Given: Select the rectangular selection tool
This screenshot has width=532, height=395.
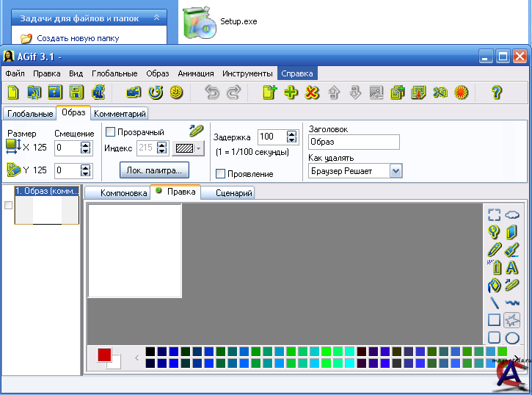Looking at the screenshot, I should pyautogui.click(x=495, y=215).
